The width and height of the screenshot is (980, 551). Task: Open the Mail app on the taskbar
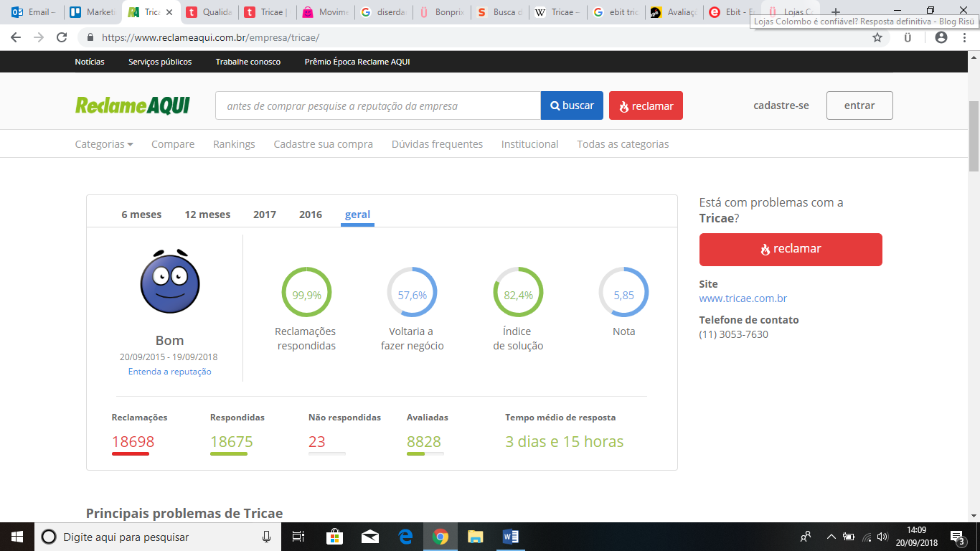tap(370, 537)
